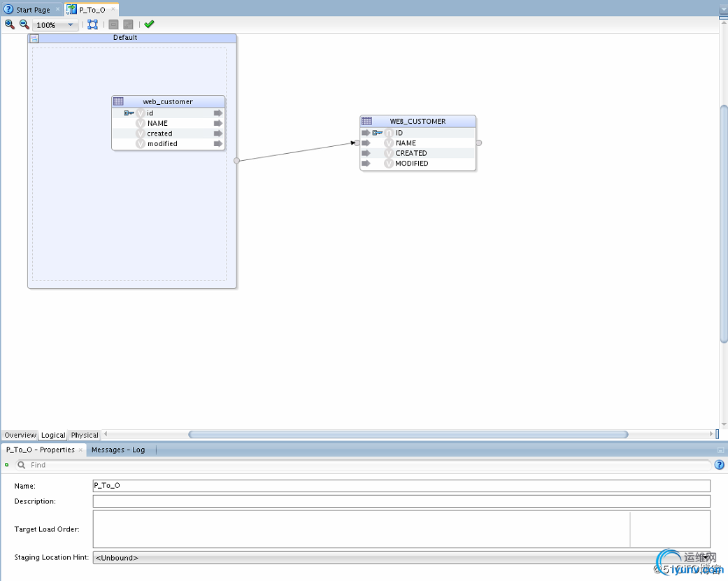
Task: Close the P_To_O editor tab
Action: [x=113, y=9]
